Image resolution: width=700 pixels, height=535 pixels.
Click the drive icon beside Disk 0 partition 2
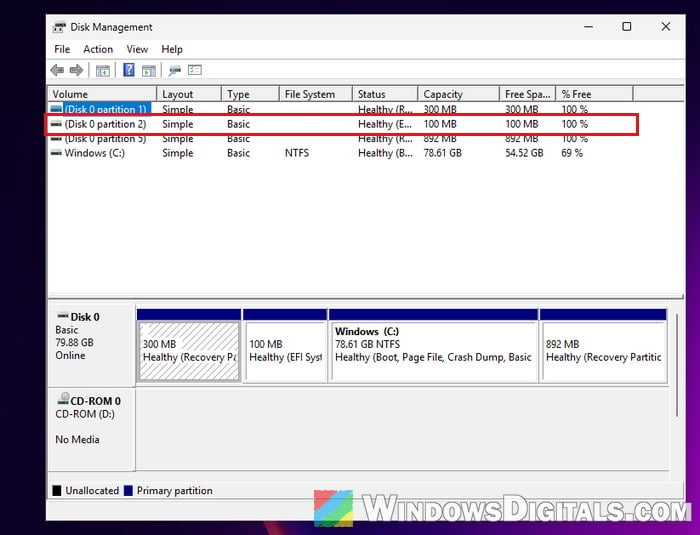click(x=56, y=124)
